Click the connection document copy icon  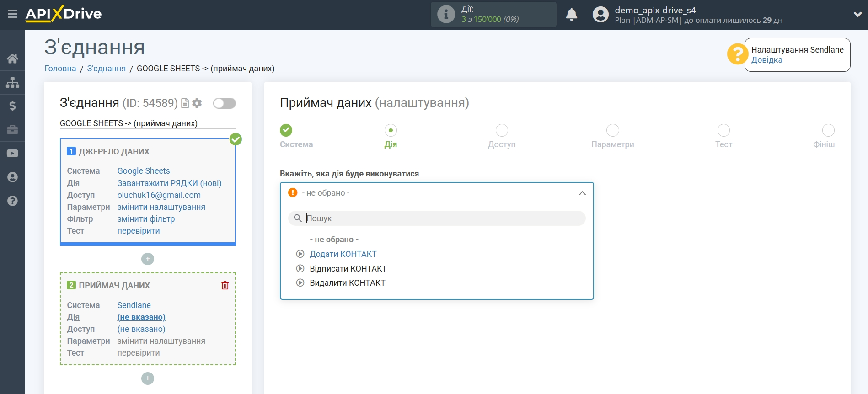click(185, 103)
